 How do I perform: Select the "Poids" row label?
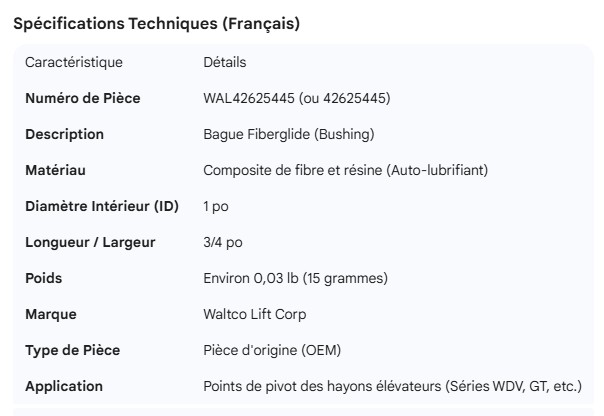44,278
